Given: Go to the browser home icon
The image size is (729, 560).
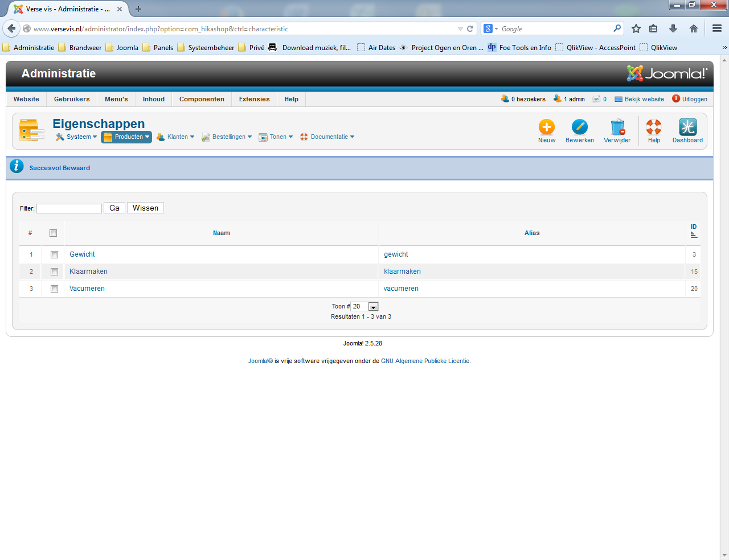Looking at the screenshot, I should 694,28.
